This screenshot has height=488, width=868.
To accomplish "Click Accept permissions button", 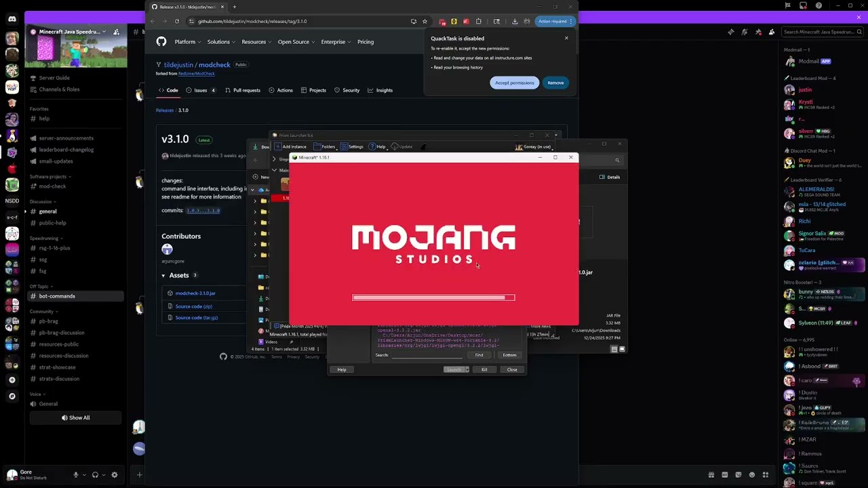I will [x=514, y=83].
